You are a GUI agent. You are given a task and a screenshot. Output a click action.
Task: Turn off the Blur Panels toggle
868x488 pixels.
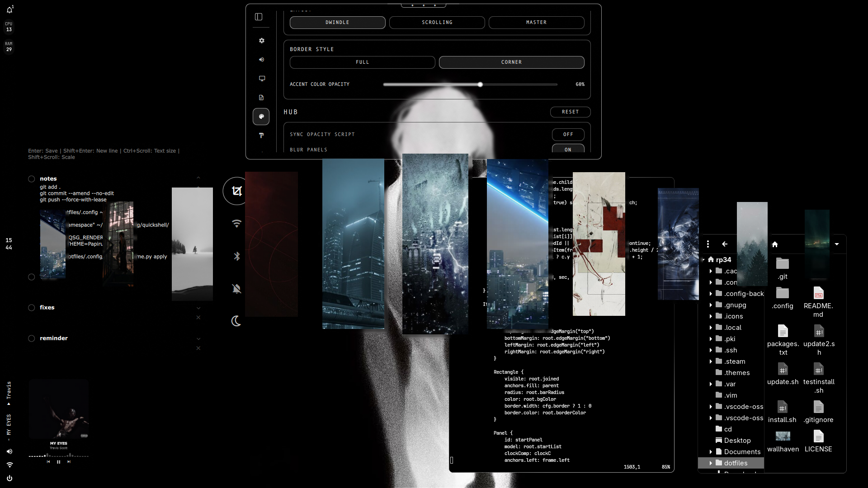point(568,149)
